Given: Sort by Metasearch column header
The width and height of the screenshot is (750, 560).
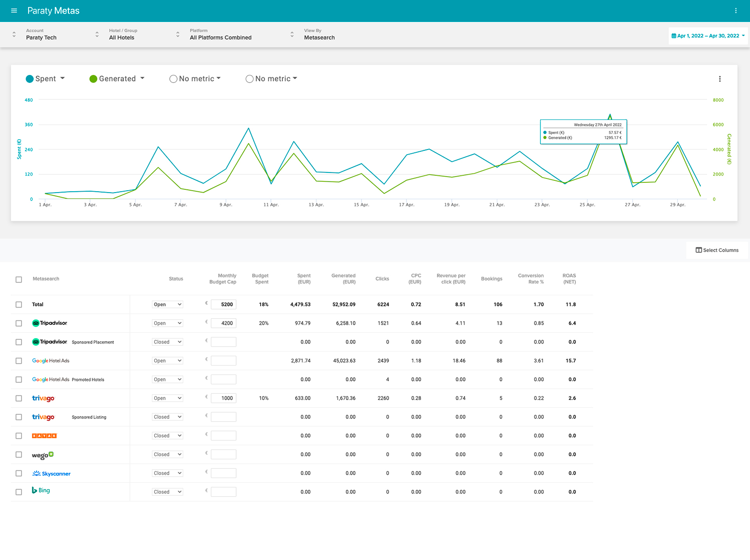Looking at the screenshot, I should (46, 279).
